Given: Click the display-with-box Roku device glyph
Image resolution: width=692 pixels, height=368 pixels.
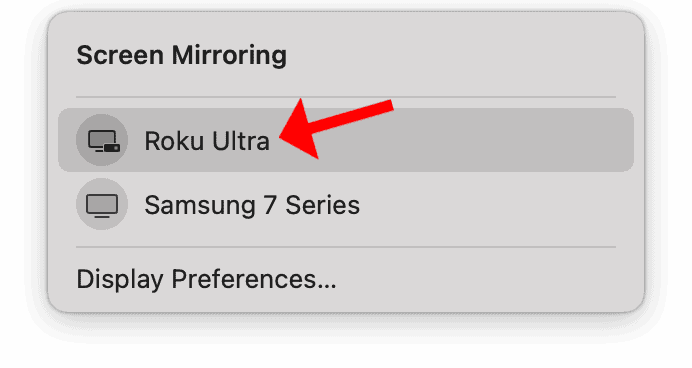Looking at the screenshot, I should coord(104,141).
